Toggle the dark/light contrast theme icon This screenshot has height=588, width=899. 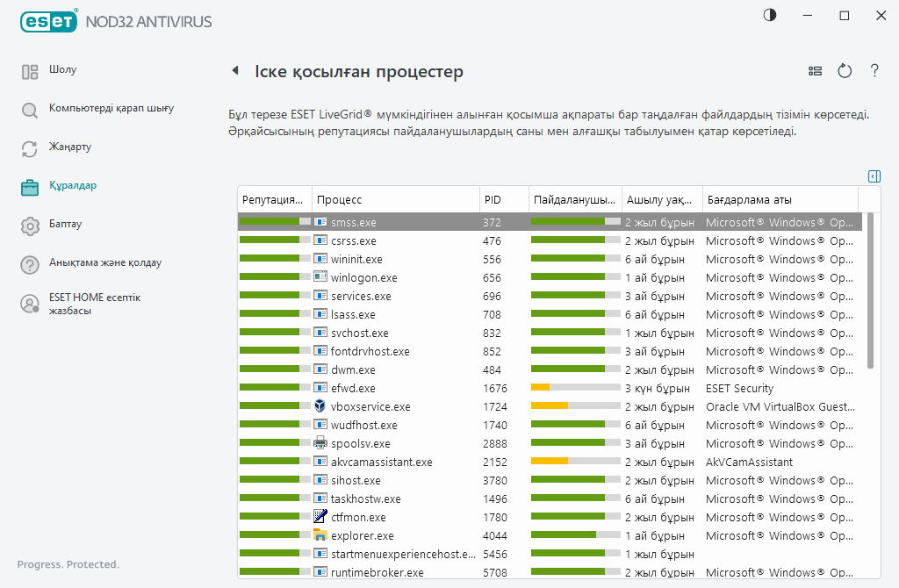click(x=770, y=16)
